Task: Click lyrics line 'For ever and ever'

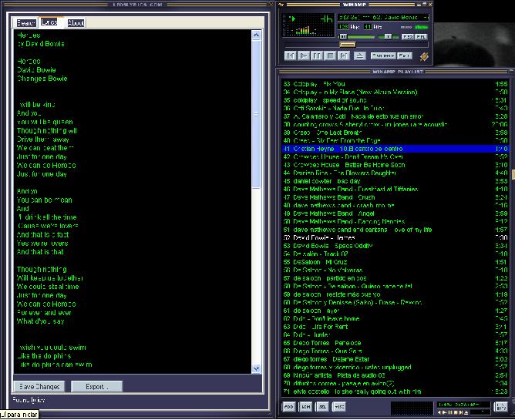Action: tap(44, 313)
